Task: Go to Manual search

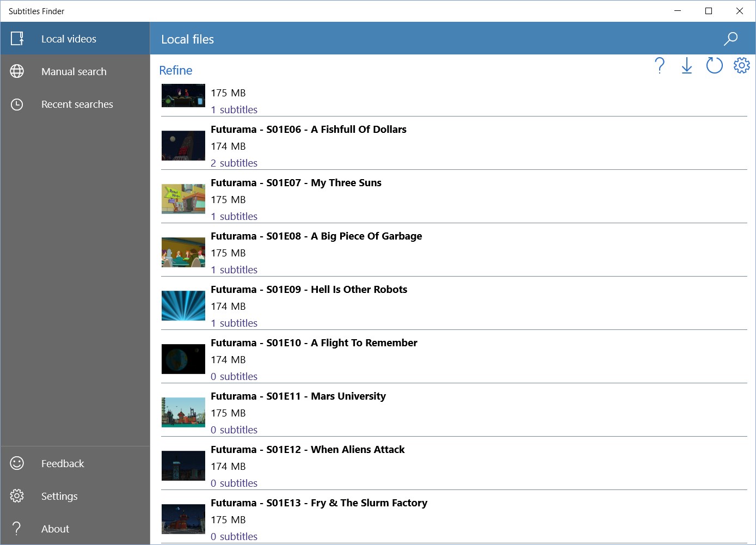Action: pos(74,71)
